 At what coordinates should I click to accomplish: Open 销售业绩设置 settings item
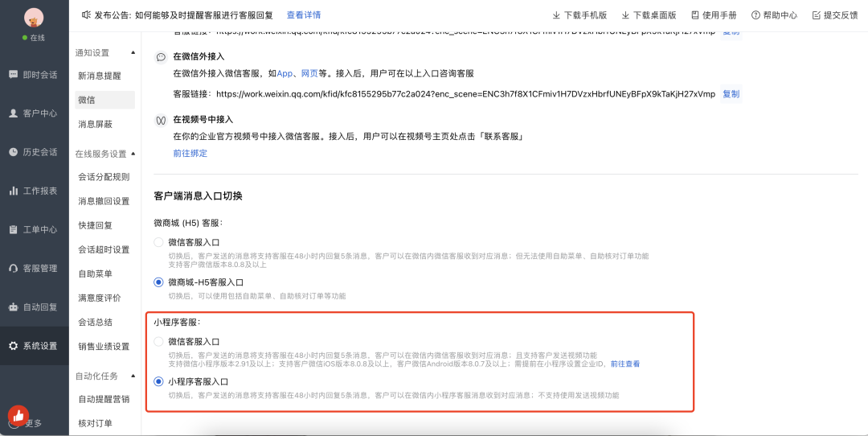(x=104, y=346)
